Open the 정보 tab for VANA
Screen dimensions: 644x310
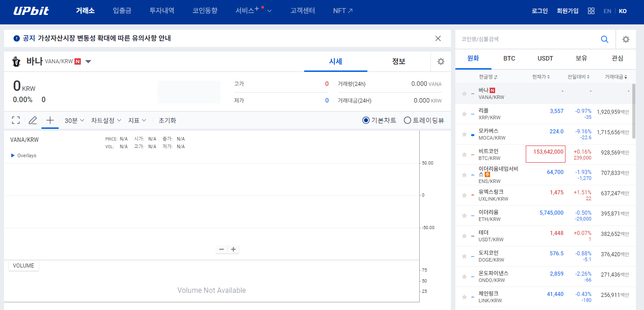(399, 61)
